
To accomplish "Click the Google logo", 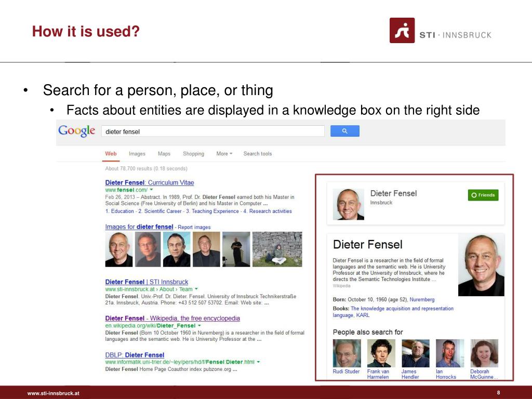I will click(x=77, y=131).
